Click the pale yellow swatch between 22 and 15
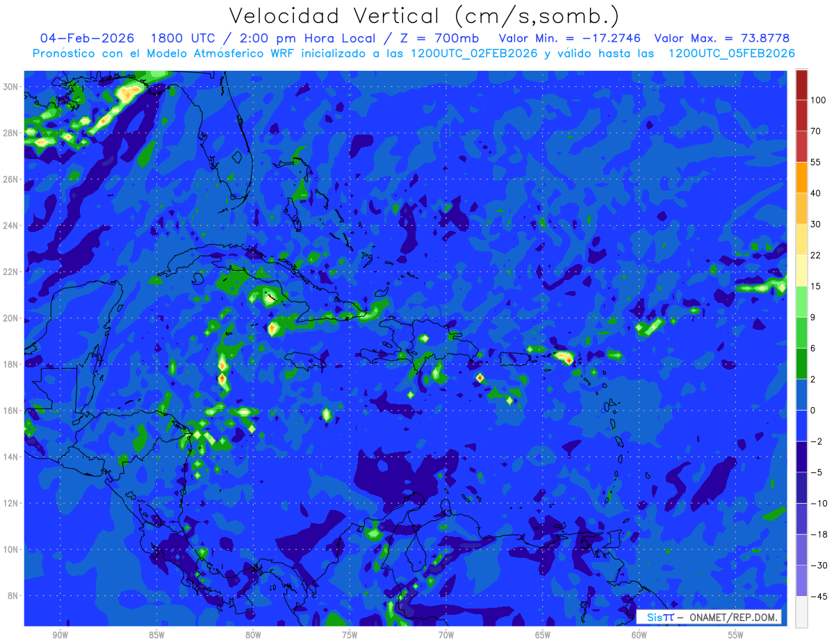834x644 pixels. (801, 270)
